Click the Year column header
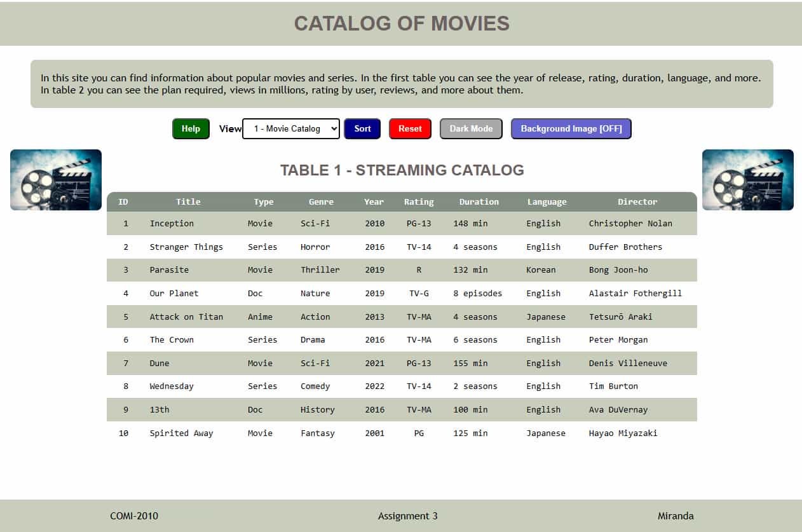 [374, 201]
